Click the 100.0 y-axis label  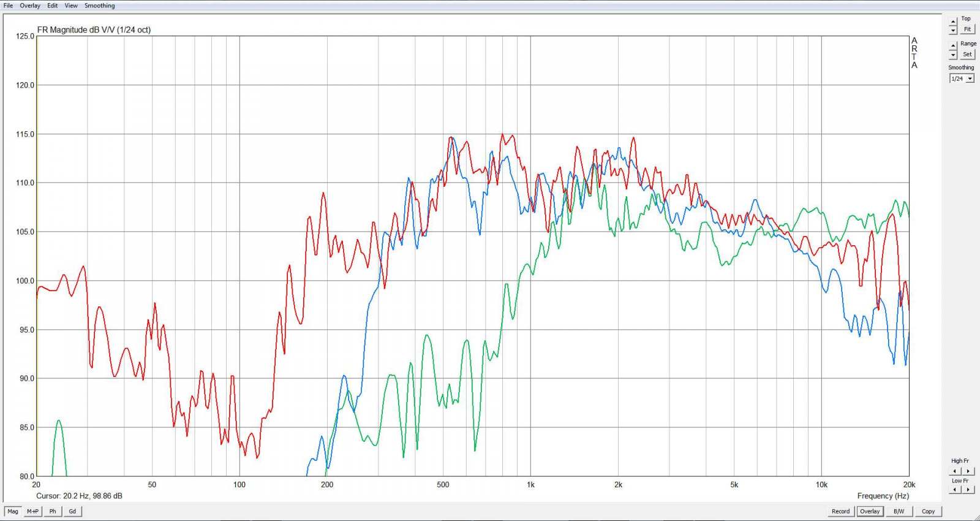[x=25, y=281]
